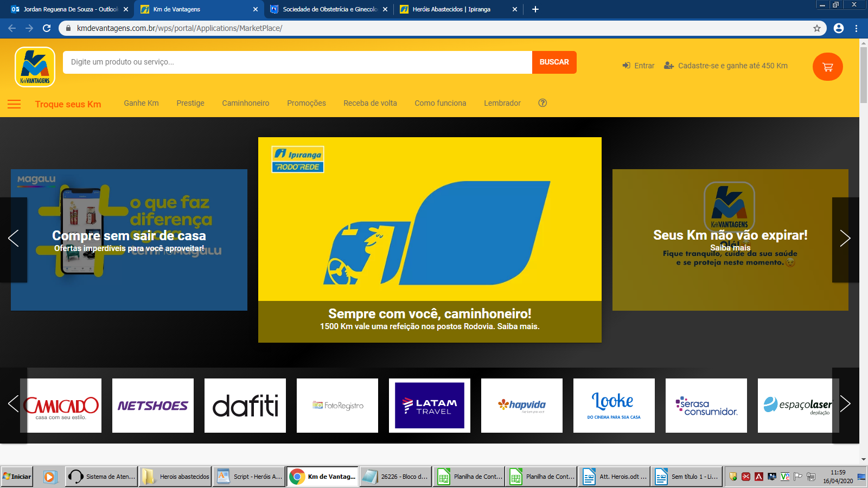The image size is (868, 488).
Task: Go forward in browser history
Action: [29, 28]
